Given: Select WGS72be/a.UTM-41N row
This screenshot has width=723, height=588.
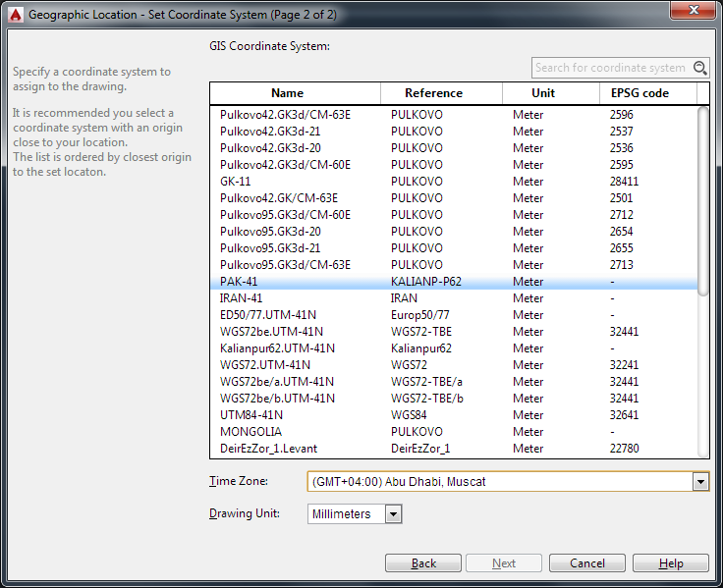Looking at the screenshot, I should click(x=454, y=382).
